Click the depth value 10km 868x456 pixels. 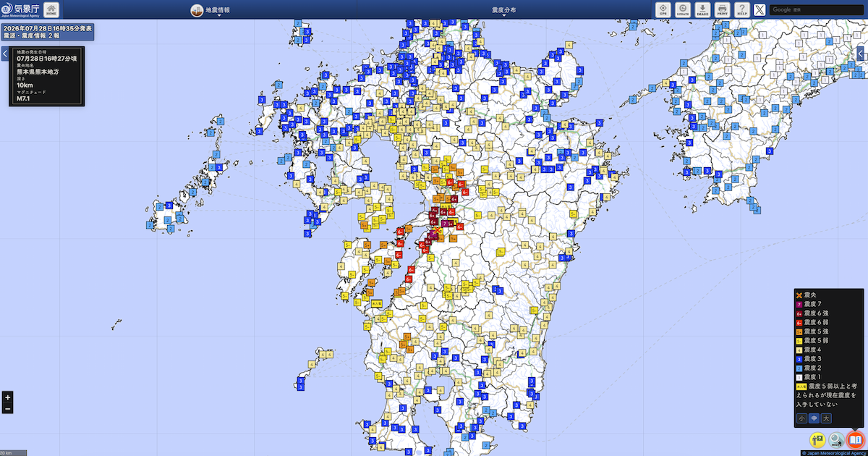click(x=24, y=85)
